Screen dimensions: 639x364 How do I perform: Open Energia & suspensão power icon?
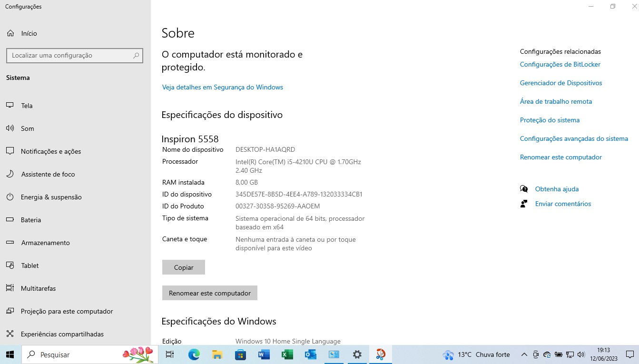[x=10, y=197]
